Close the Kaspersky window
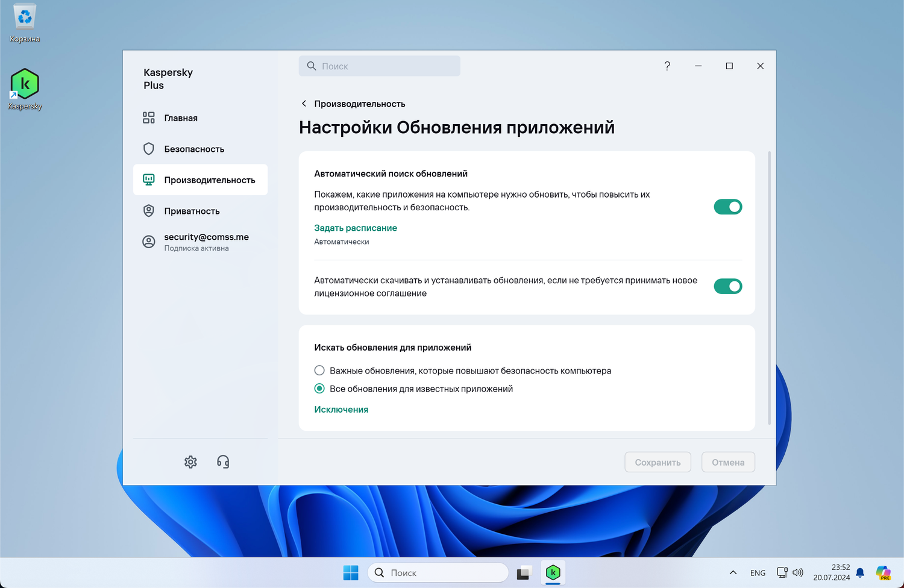The height and width of the screenshot is (588, 904). [x=761, y=66]
